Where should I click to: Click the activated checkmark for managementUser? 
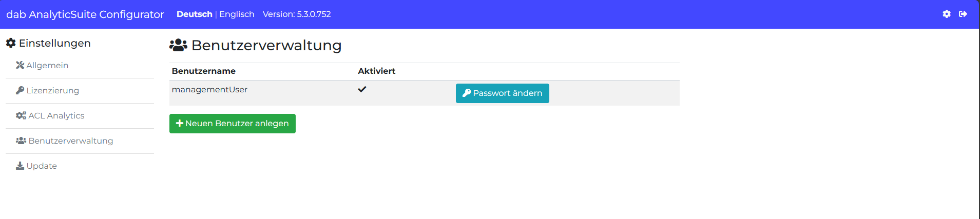[x=362, y=89]
